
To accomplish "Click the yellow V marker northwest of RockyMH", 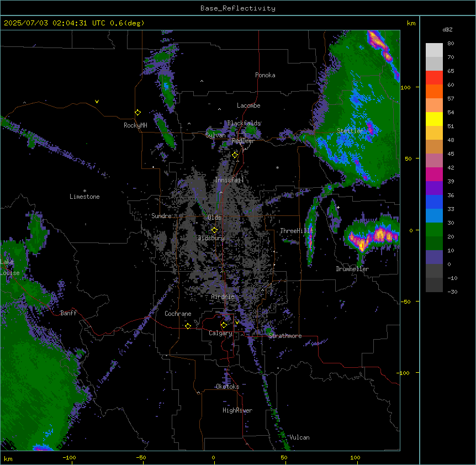I will (x=97, y=102).
